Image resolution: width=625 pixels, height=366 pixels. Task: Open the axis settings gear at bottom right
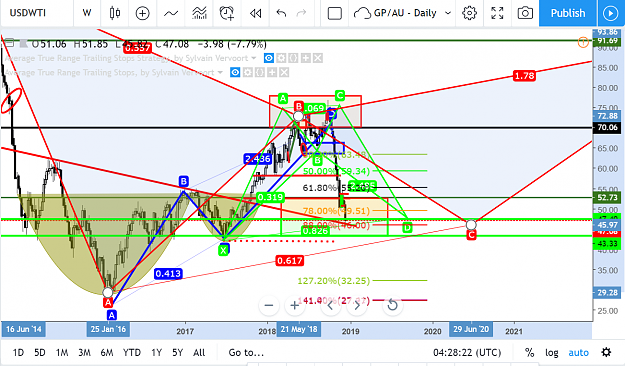tap(606, 352)
